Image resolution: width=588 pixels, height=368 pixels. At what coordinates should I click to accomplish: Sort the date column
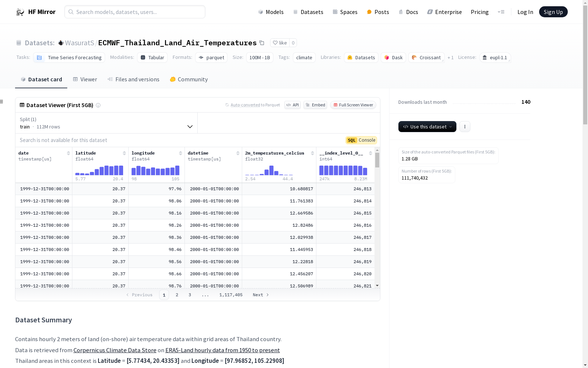point(68,153)
